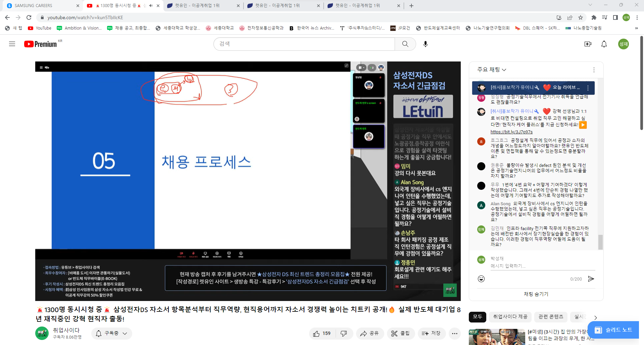Click the chat panel scrollbar thumb

(x=600, y=242)
